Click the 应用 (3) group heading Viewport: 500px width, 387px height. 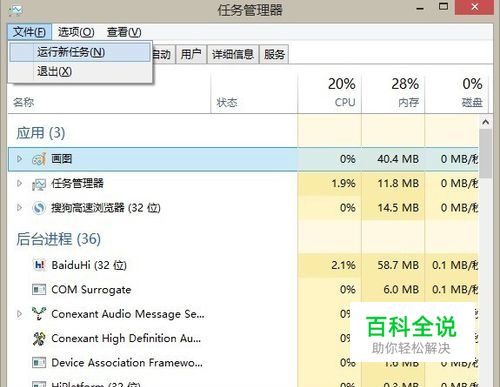point(40,133)
